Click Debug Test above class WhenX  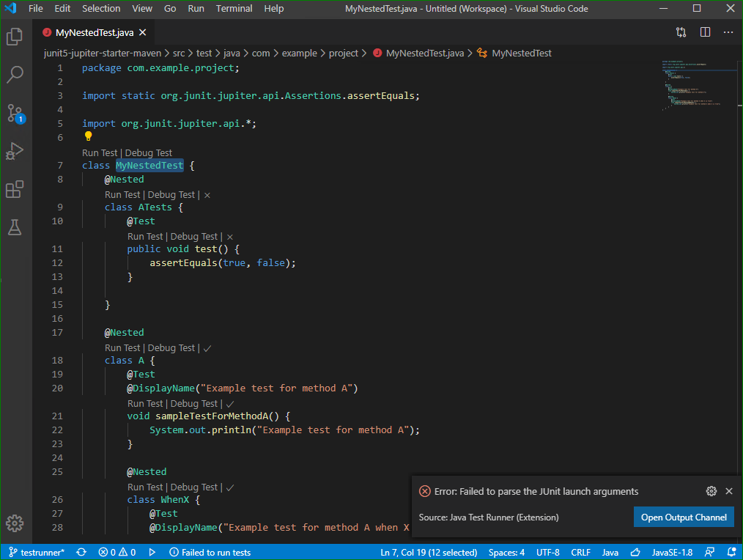[x=193, y=487]
